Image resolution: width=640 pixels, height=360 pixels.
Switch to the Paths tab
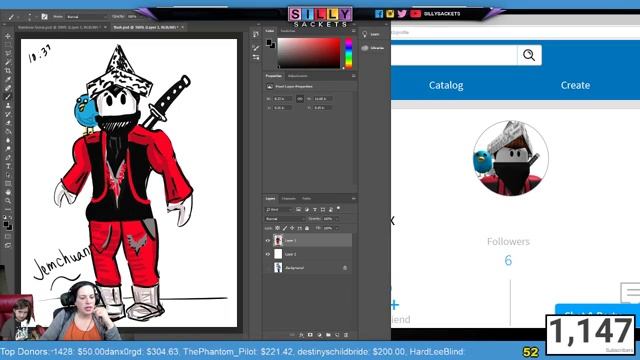[x=306, y=199]
